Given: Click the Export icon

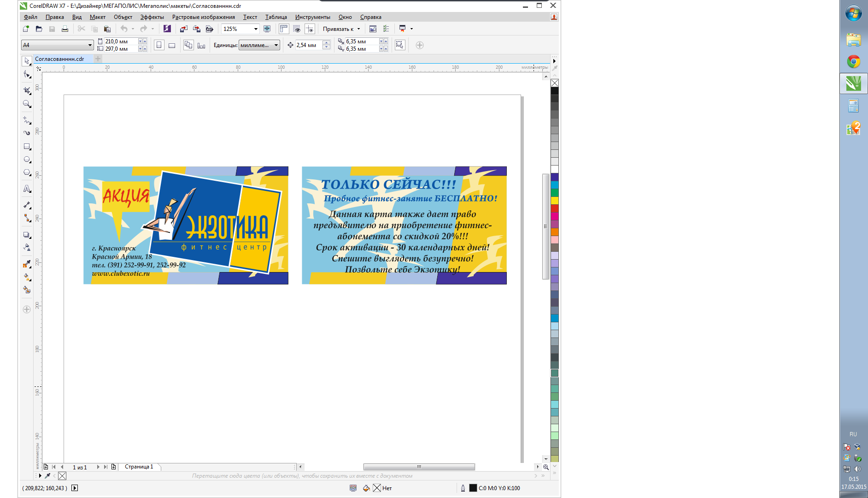Looking at the screenshot, I should 197,29.
